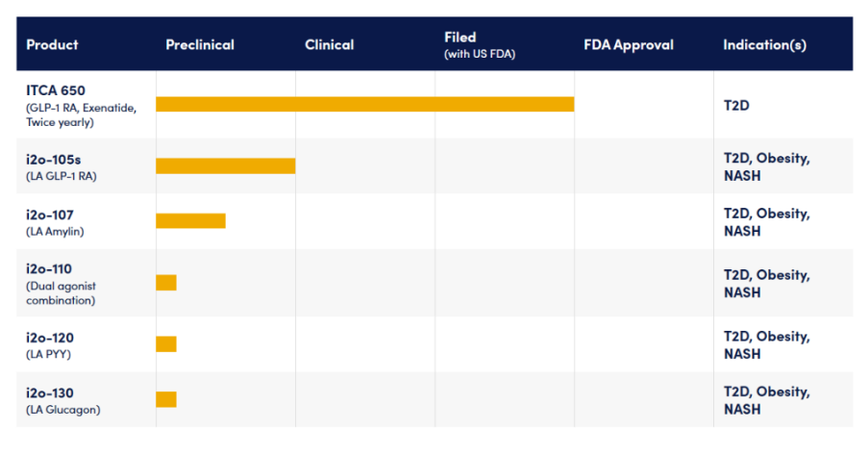This screenshot has height=455, width=868.
Task: Click the i2o-130 progress bar
Action: point(166,399)
